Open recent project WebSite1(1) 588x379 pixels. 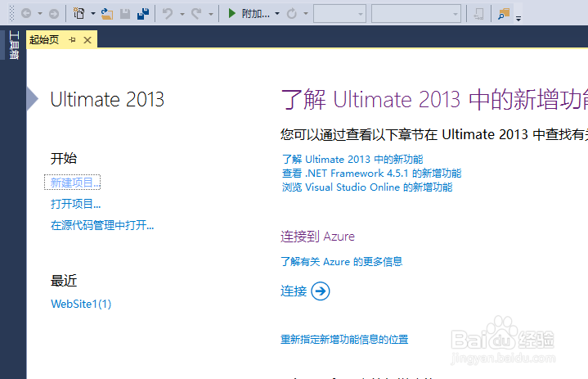(81, 304)
